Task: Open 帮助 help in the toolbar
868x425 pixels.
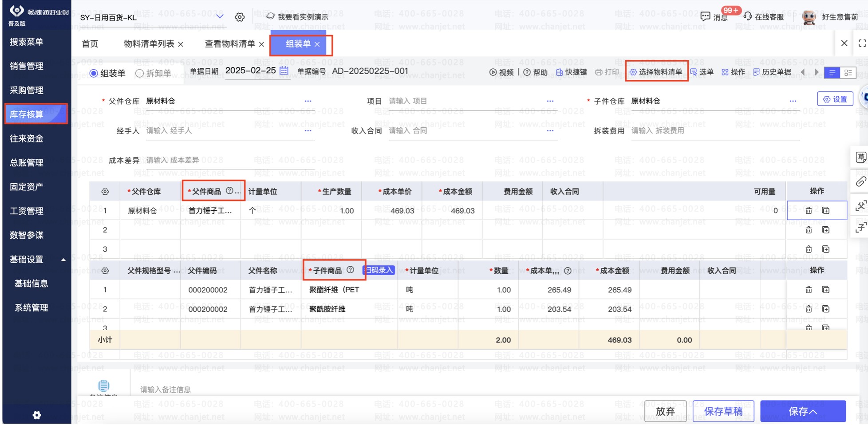Action: 536,72
